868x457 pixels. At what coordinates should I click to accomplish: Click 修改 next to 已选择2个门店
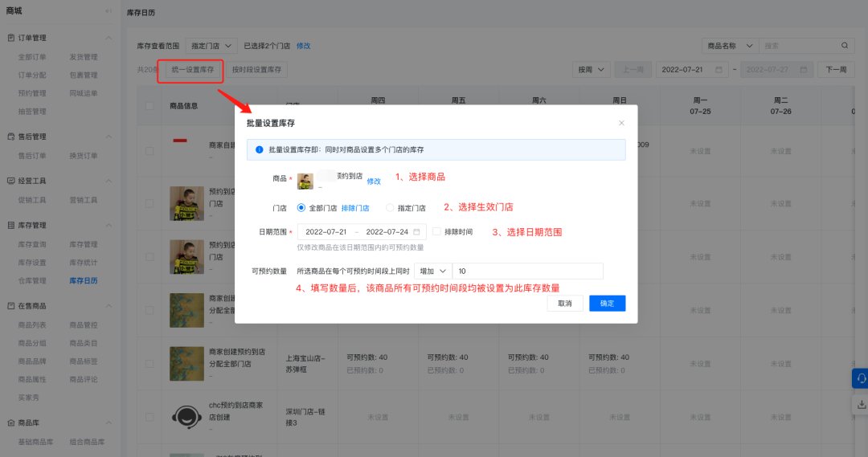click(x=303, y=46)
